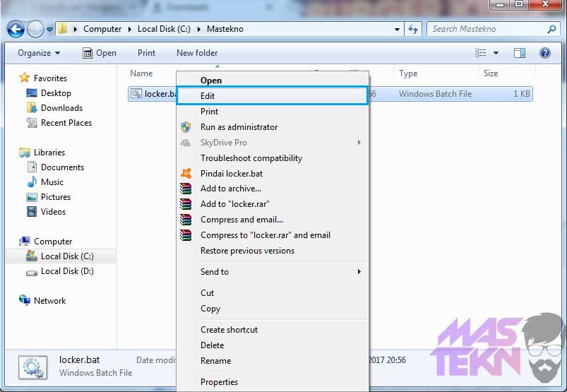The height and width of the screenshot is (392, 567).
Task: Choose Properties in the context menu
Action: click(273, 382)
